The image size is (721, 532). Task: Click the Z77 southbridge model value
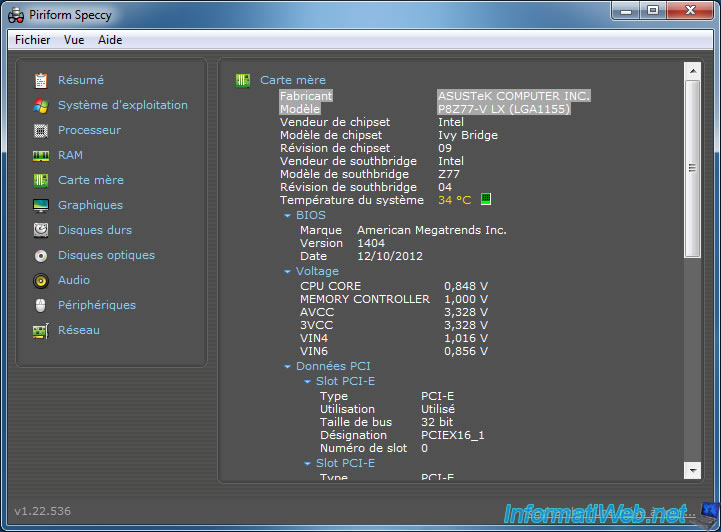(x=449, y=174)
